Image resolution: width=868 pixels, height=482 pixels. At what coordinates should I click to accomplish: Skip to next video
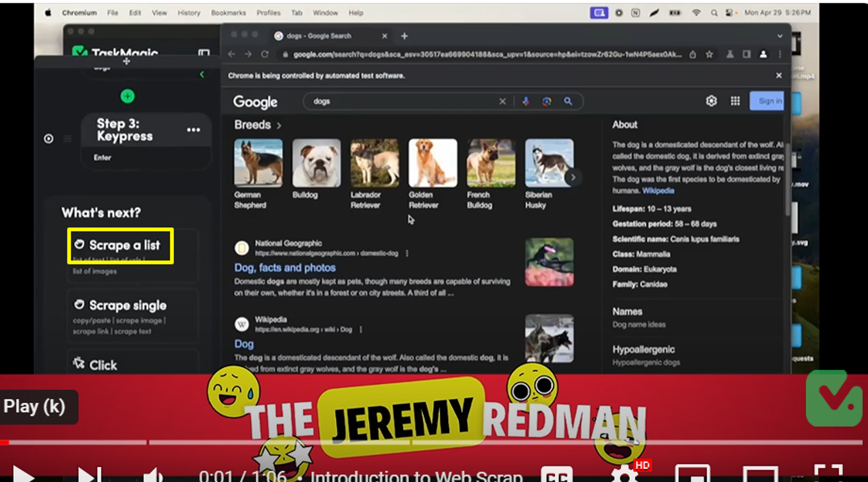click(89, 475)
